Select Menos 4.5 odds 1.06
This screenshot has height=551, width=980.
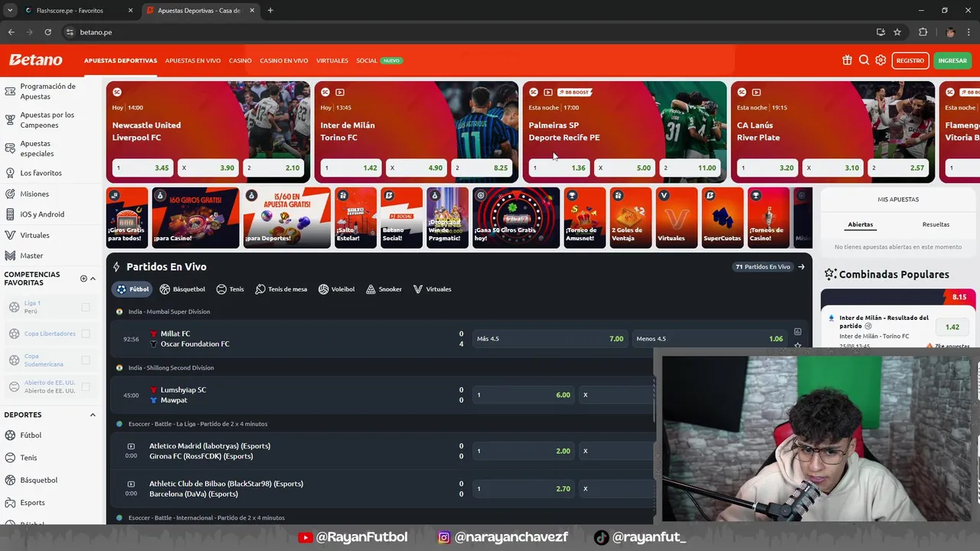[710, 339]
